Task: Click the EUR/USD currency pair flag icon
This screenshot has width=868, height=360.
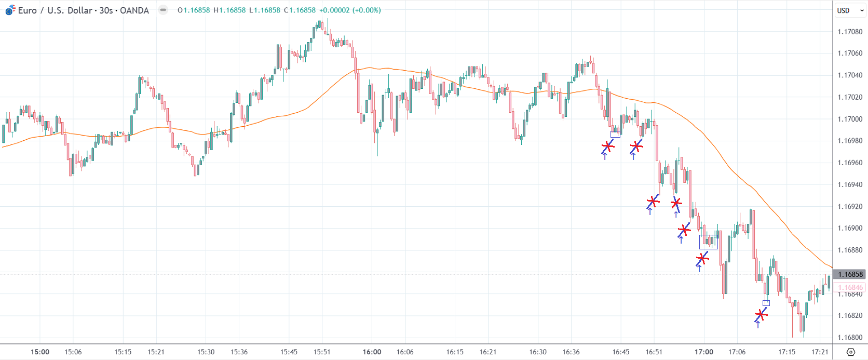Action: (10, 10)
